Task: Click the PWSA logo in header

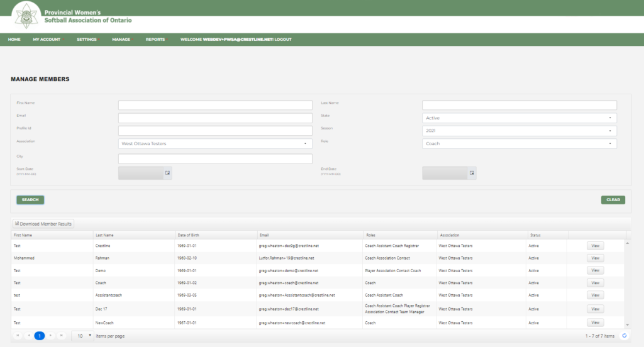Action: click(x=26, y=16)
